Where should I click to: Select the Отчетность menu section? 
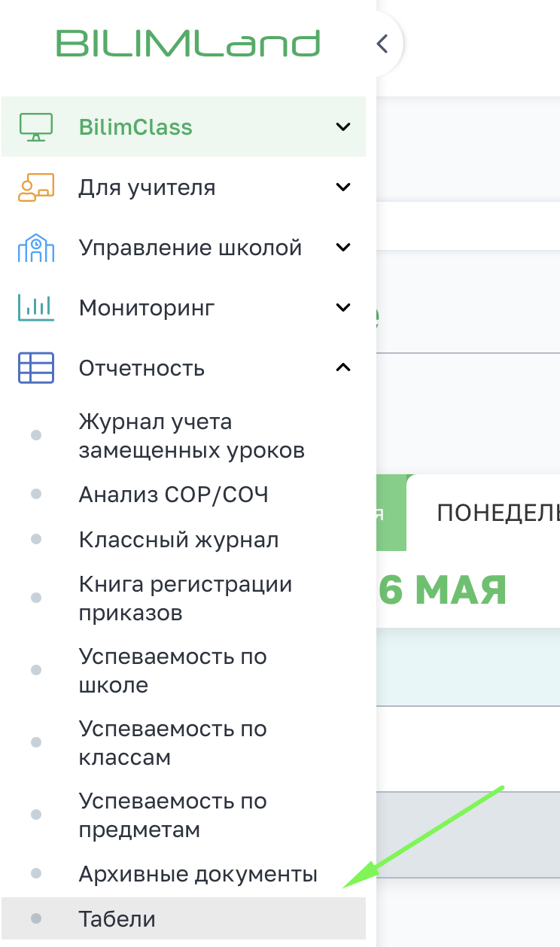[x=184, y=368]
